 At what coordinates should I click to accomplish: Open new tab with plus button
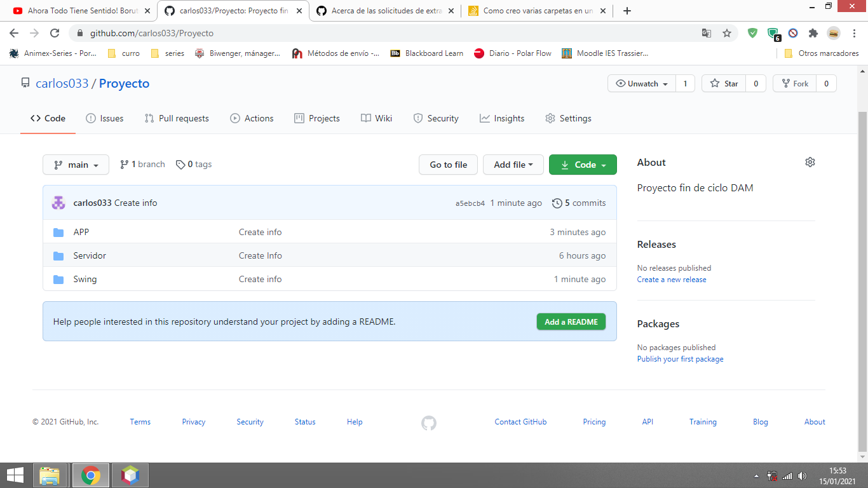point(627,11)
